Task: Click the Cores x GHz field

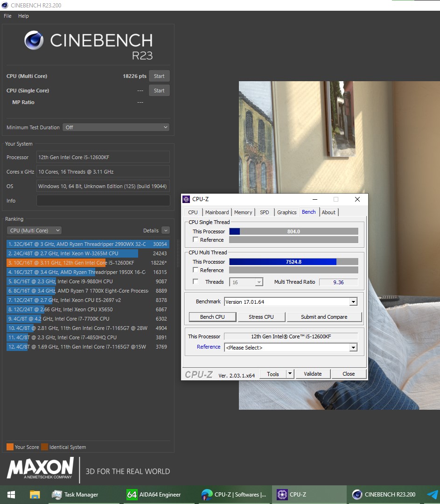Action: click(x=103, y=172)
